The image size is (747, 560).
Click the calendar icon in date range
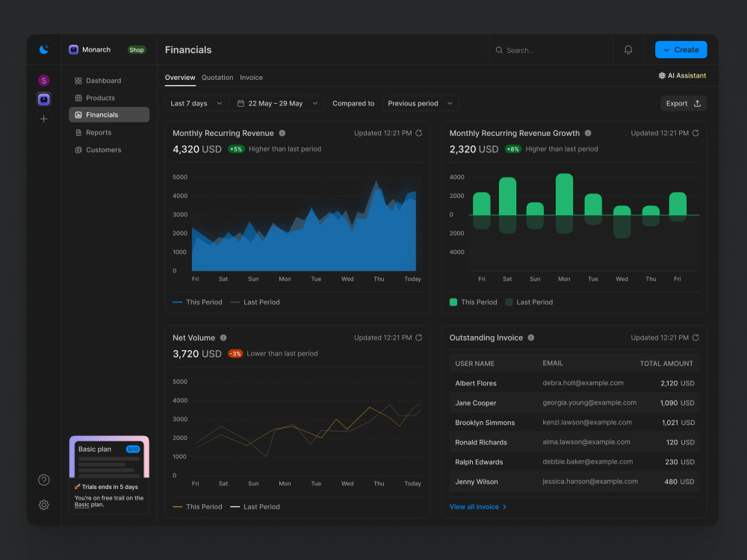(x=241, y=103)
